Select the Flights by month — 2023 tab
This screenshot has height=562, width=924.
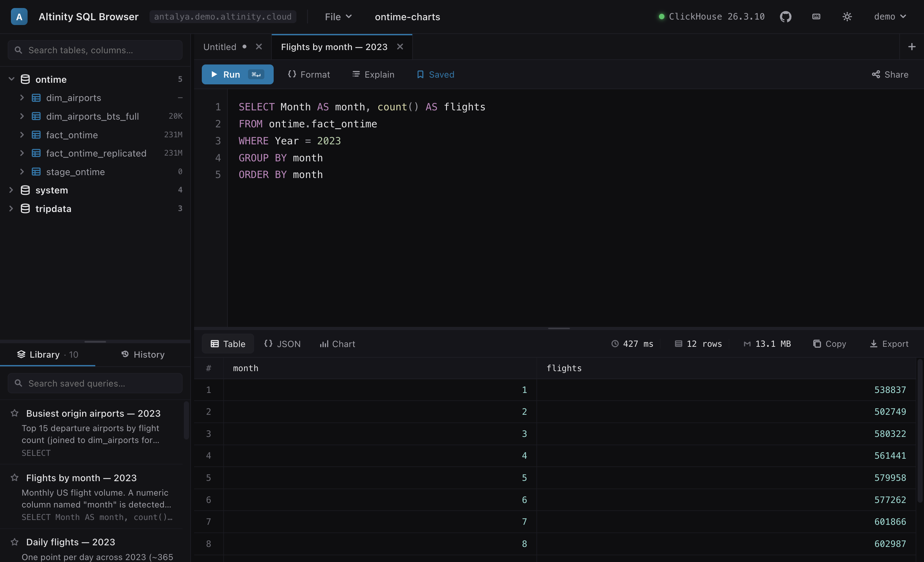tap(334, 47)
